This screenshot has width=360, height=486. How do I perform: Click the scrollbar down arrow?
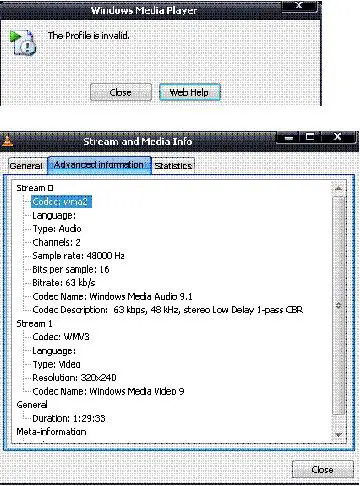pyautogui.click(x=339, y=435)
